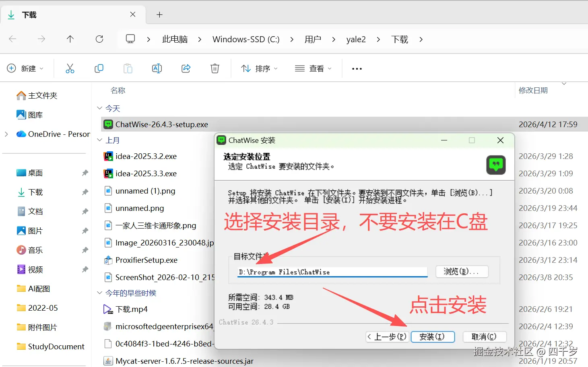Go forward with the right arrow

pos(41,39)
